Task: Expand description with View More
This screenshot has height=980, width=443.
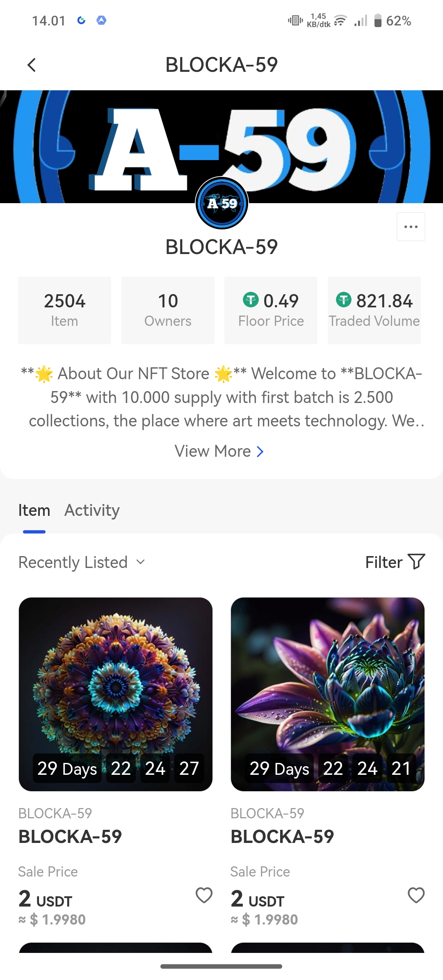Action: [x=219, y=451]
